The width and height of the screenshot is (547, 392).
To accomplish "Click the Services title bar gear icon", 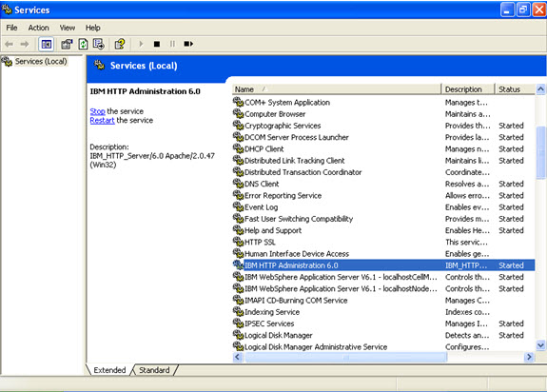I will coord(7,10).
